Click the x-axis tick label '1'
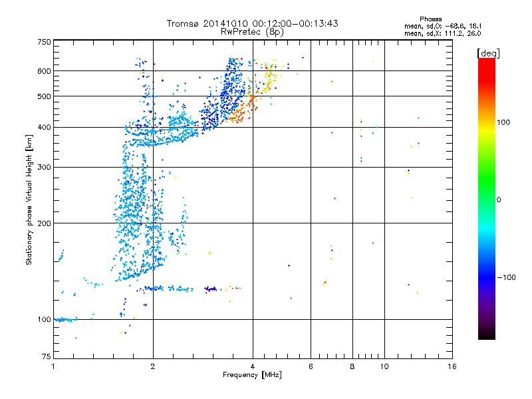Image resolution: width=532 pixels, height=399 pixels. click(53, 366)
